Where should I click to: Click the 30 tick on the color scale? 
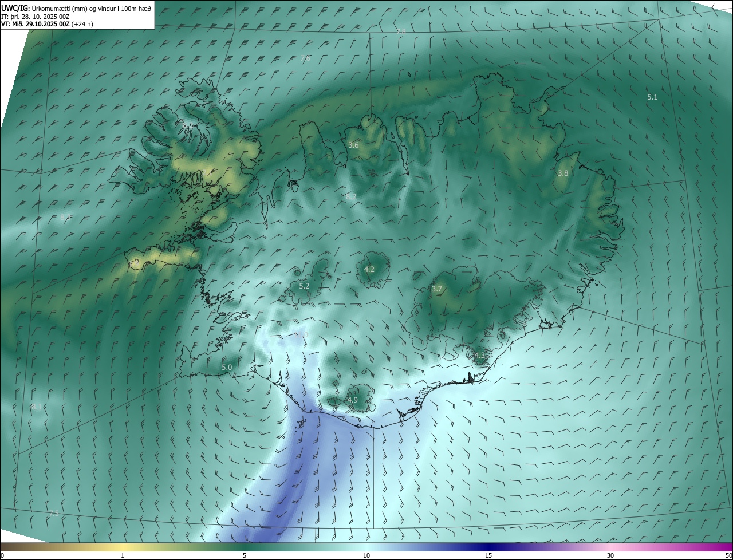(x=610, y=556)
